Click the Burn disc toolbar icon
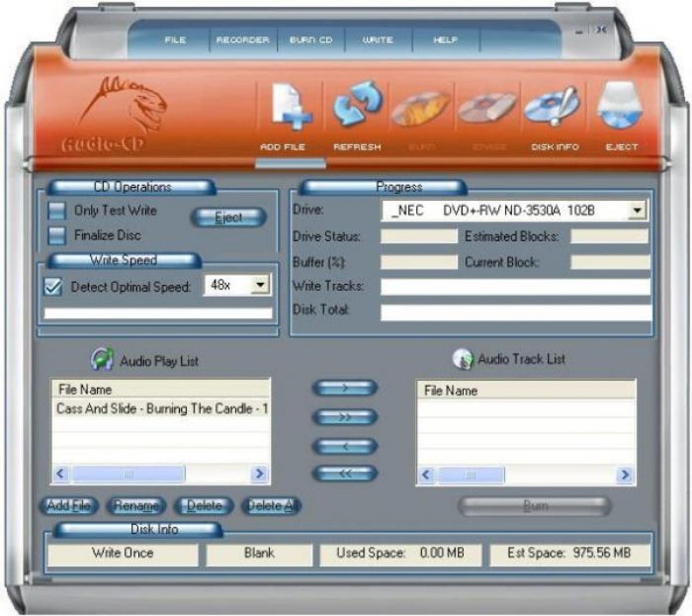The width and height of the screenshot is (692, 616). (421, 108)
